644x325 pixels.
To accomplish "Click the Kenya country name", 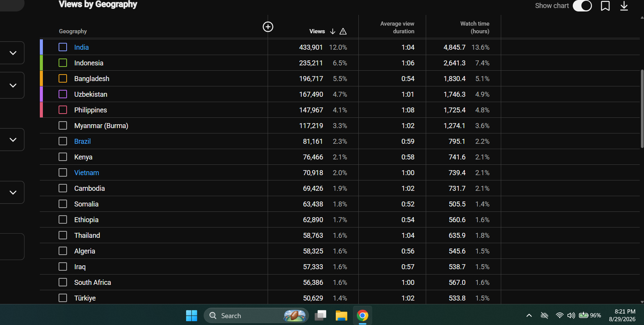I will pyautogui.click(x=83, y=157).
